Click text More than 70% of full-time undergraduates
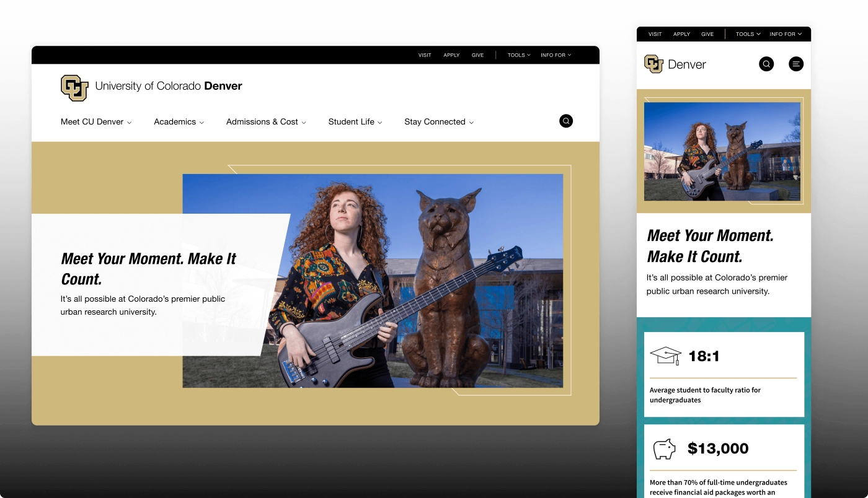This screenshot has width=868, height=498. (x=719, y=487)
